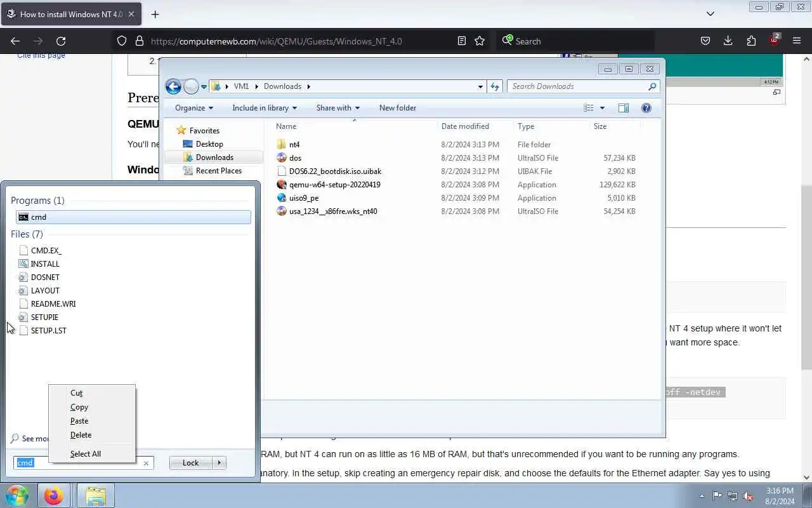Viewport: 812px width, 508px height.
Task: Open the recent pages dropdown in Explorer
Action: coord(204,86)
